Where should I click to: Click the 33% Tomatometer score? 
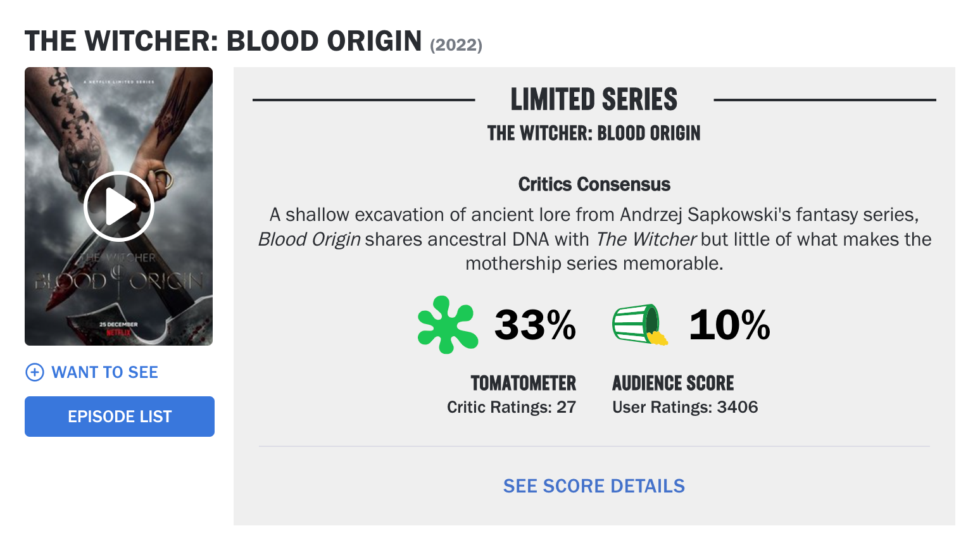point(535,325)
